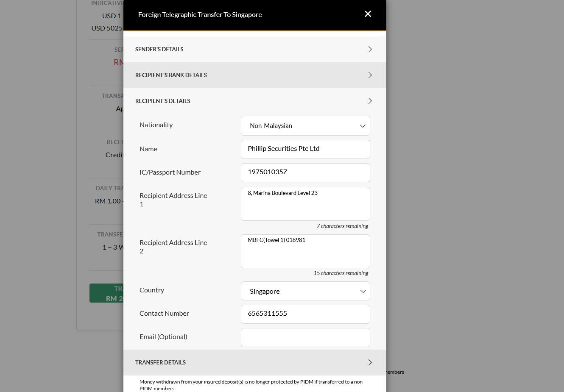Click the Transfer Details chevron arrow
Viewport: 564px width, 392px height.
click(x=370, y=362)
